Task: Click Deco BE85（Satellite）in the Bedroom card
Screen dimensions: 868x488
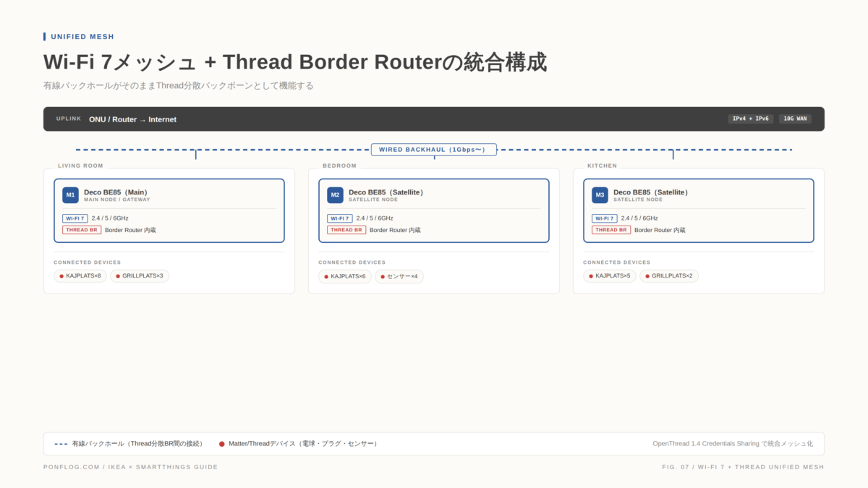Action: [x=387, y=192]
